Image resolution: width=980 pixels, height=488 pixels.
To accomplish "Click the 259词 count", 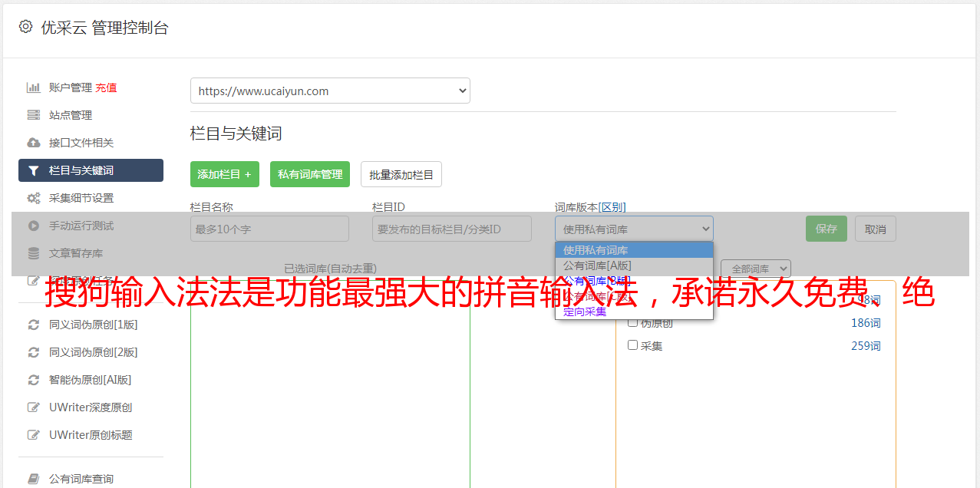I will click(866, 346).
